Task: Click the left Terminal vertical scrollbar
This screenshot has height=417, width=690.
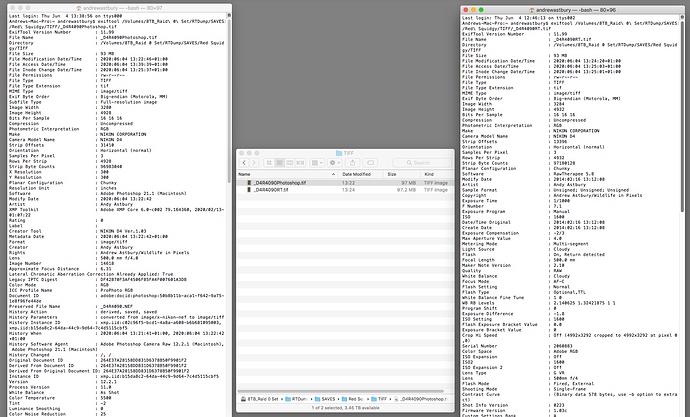Action: pyautogui.click(x=229, y=100)
